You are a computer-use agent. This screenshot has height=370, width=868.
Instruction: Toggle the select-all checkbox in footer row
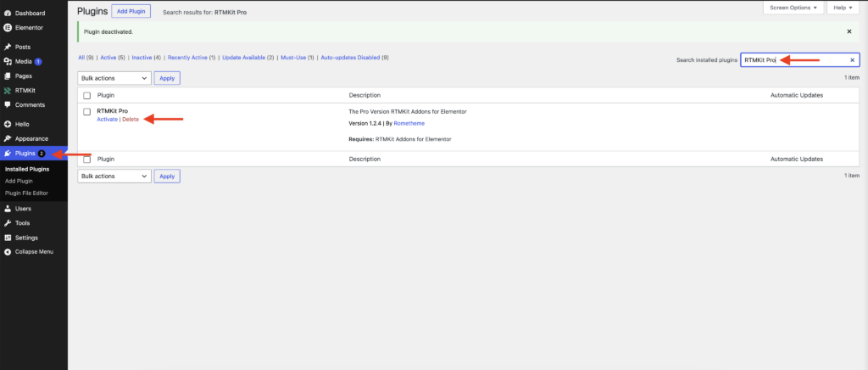[87, 159]
